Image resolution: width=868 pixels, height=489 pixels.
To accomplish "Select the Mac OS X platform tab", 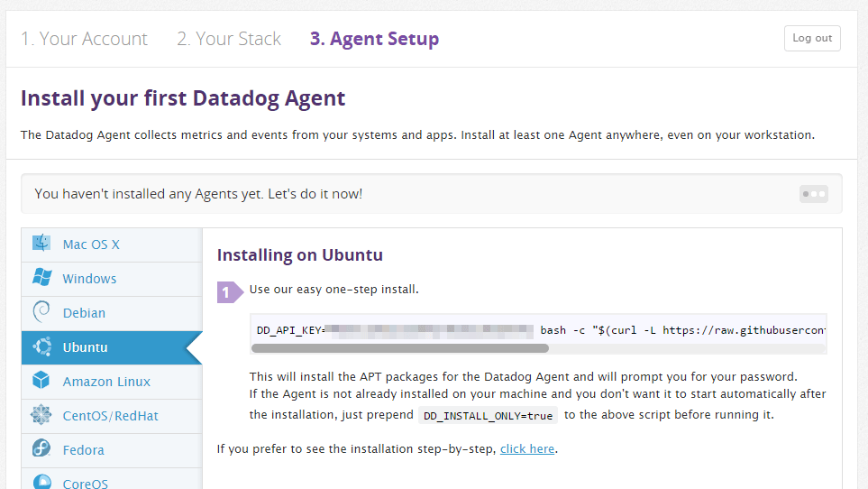I will click(112, 244).
